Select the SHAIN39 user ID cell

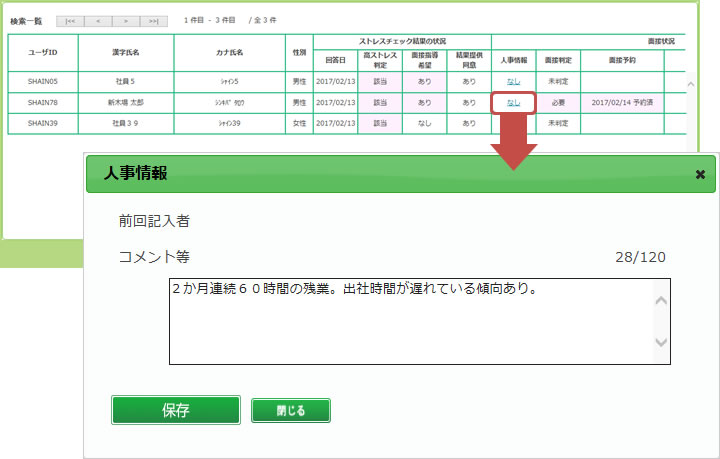[43, 123]
